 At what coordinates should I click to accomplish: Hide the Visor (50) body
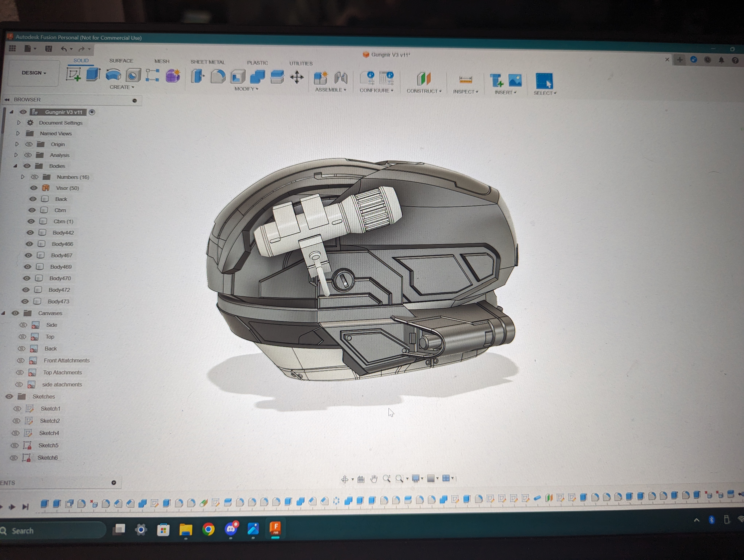pyautogui.click(x=34, y=188)
